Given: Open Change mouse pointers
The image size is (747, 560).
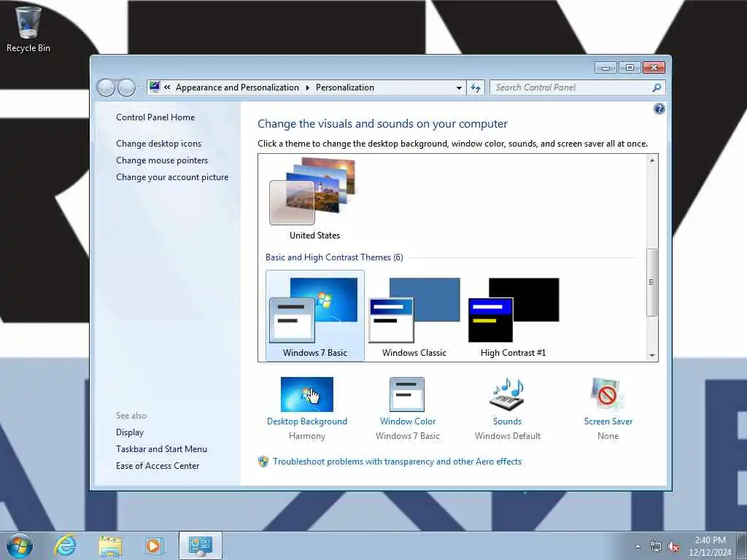Looking at the screenshot, I should pyautogui.click(x=162, y=160).
